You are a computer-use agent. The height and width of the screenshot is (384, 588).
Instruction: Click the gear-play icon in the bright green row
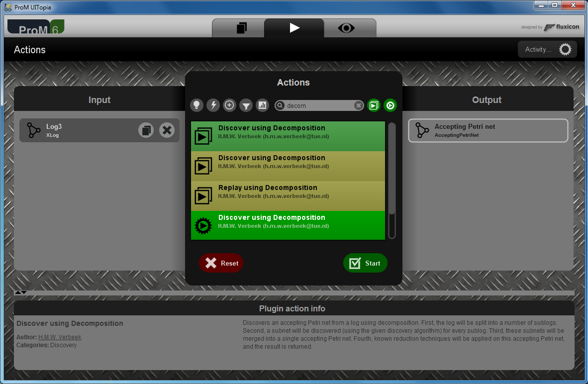(203, 226)
